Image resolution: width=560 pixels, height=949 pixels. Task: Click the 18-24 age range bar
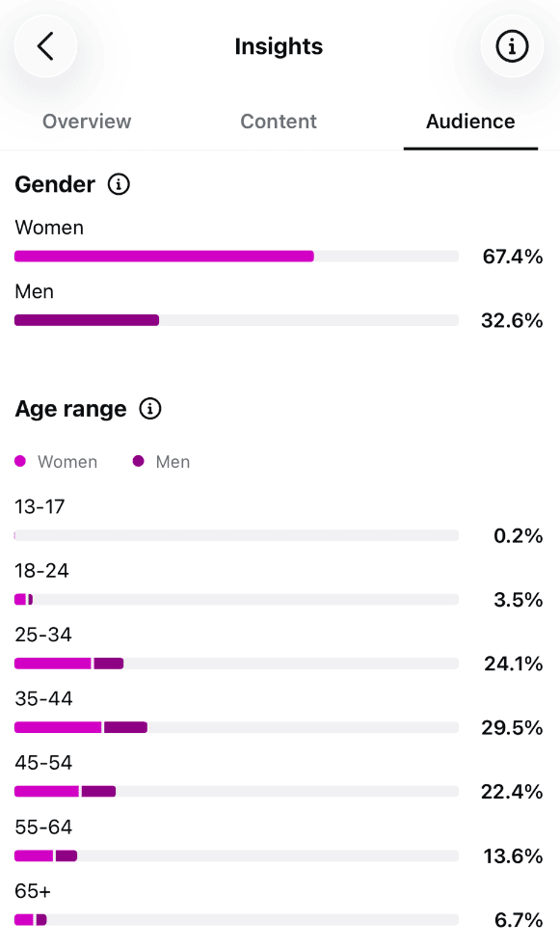click(x=236, y=599)
